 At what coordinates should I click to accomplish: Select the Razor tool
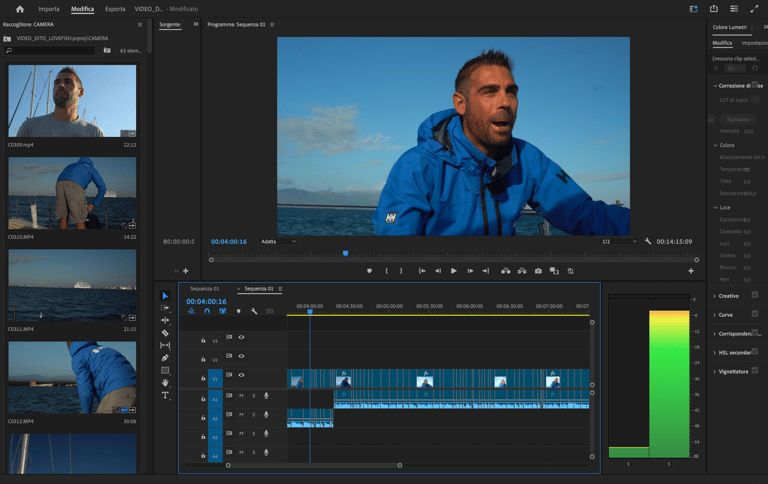click(165, 333)
